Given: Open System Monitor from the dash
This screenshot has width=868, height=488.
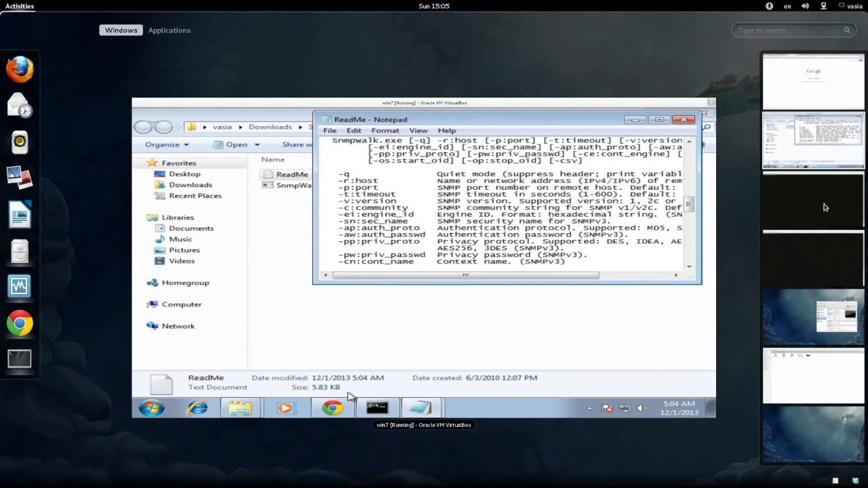Looking at the screenshot, I should point(20,287).
